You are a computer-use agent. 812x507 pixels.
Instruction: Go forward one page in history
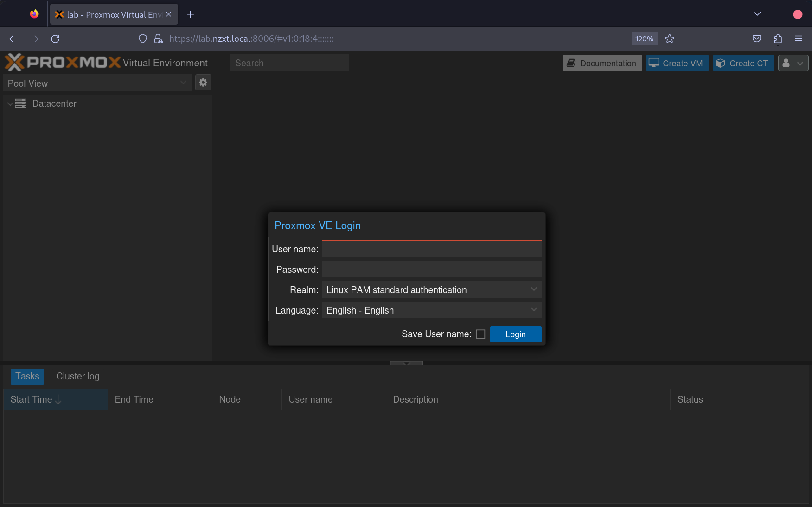click(34, 39)
